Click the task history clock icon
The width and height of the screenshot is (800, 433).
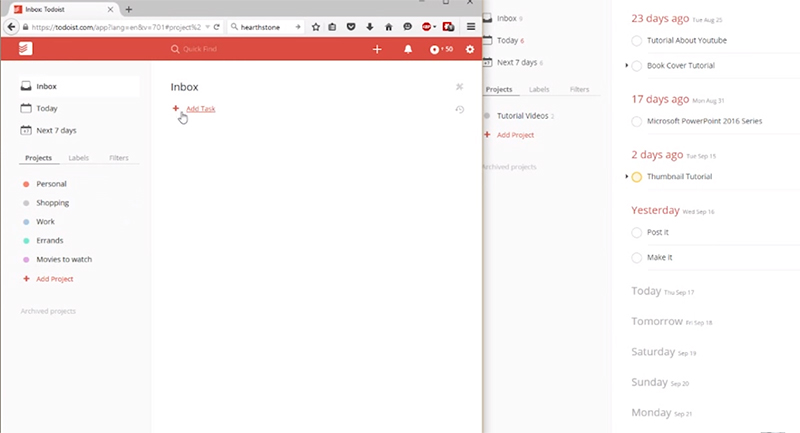pyautogui.click(x=459, y=109)
